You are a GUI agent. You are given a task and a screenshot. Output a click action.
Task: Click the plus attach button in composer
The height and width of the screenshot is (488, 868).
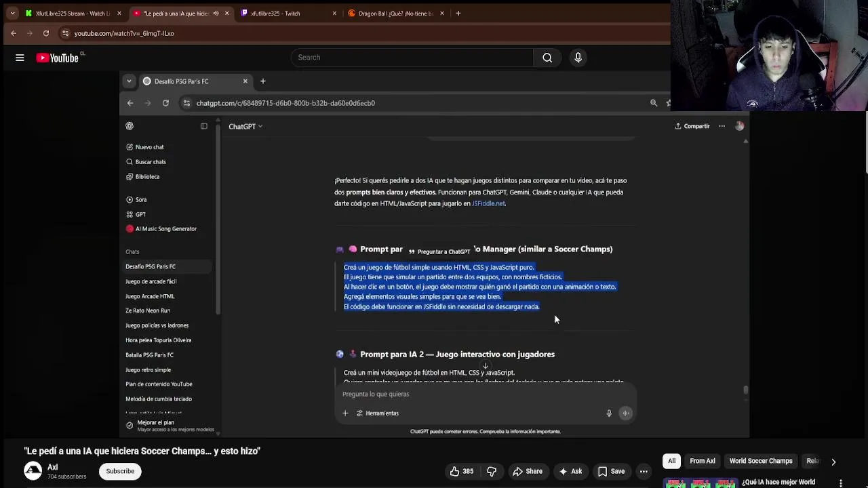pos(345,413)
